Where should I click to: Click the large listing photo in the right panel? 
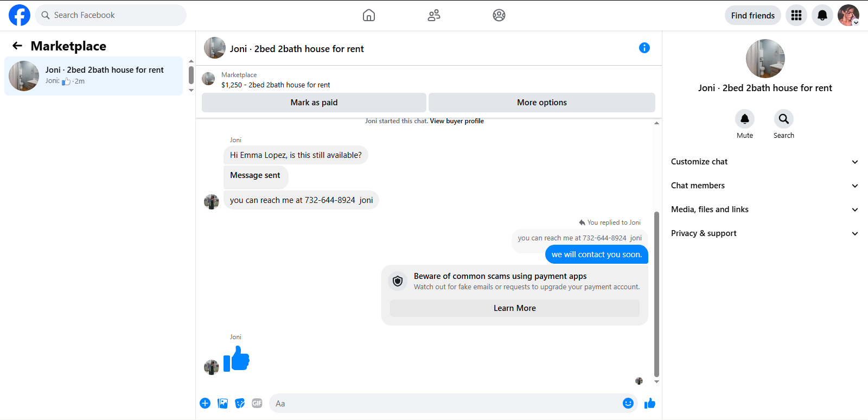pyautogui.click(x=765, y=59)
